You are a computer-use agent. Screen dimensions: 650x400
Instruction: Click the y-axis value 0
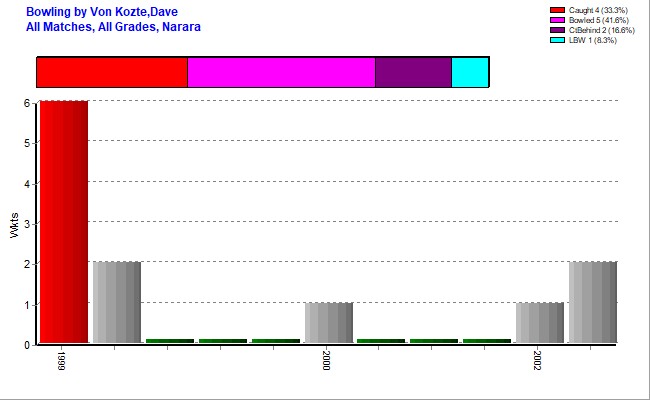click(x=27, y=345)
